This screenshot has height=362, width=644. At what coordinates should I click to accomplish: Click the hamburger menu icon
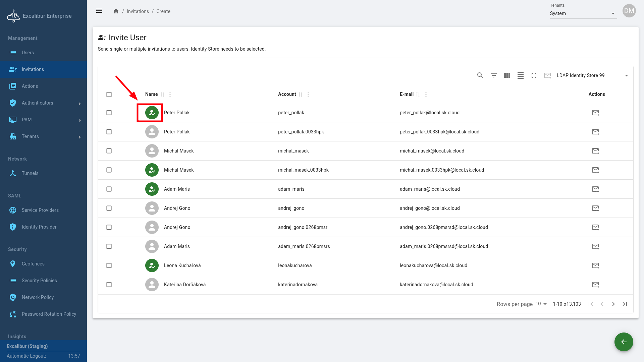coord(99,11)
